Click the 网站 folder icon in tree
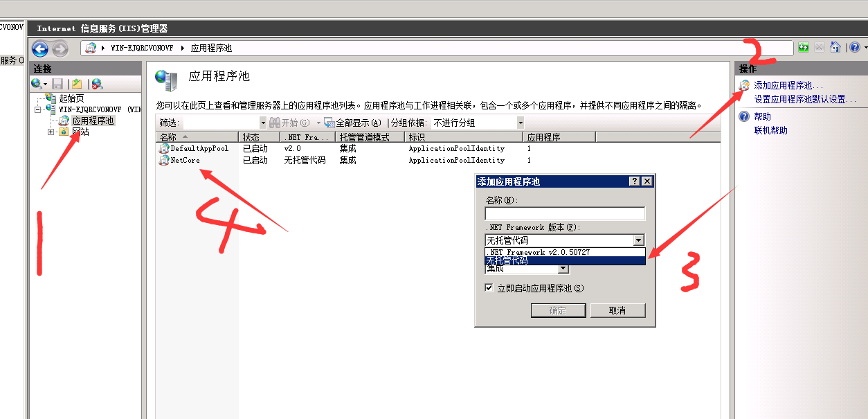 tap(64, 132)
